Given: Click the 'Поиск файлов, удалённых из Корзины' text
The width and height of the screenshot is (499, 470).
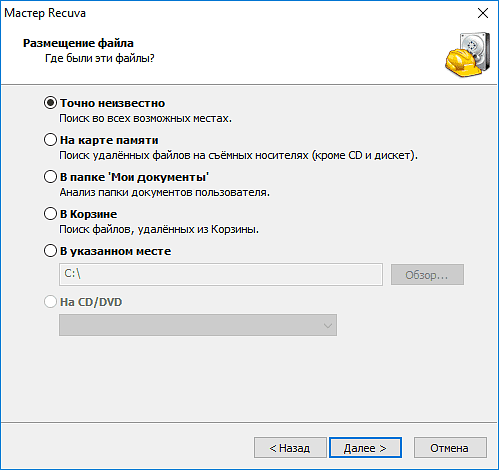Looking at the screenshot, I should click(x=159, y=230).
